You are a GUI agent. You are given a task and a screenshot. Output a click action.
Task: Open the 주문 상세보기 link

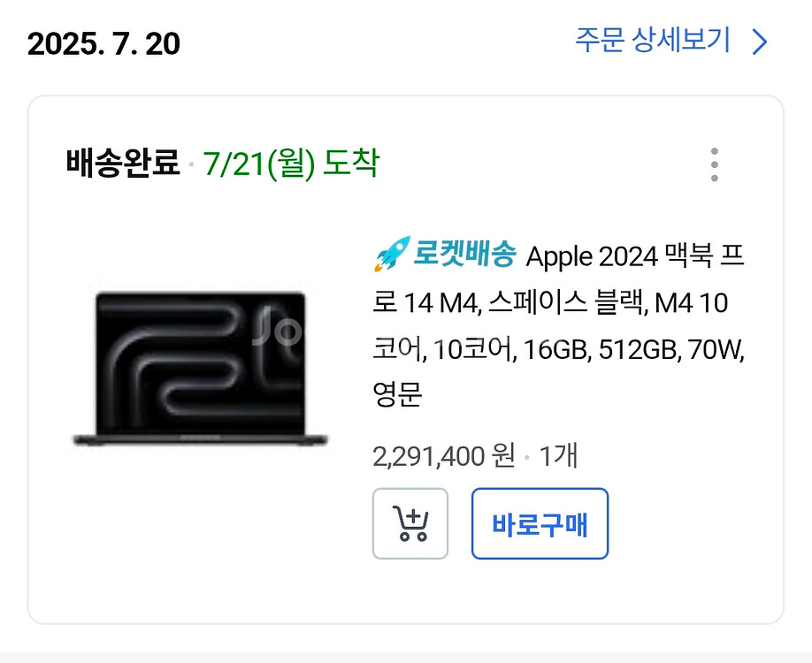point(653,41)
